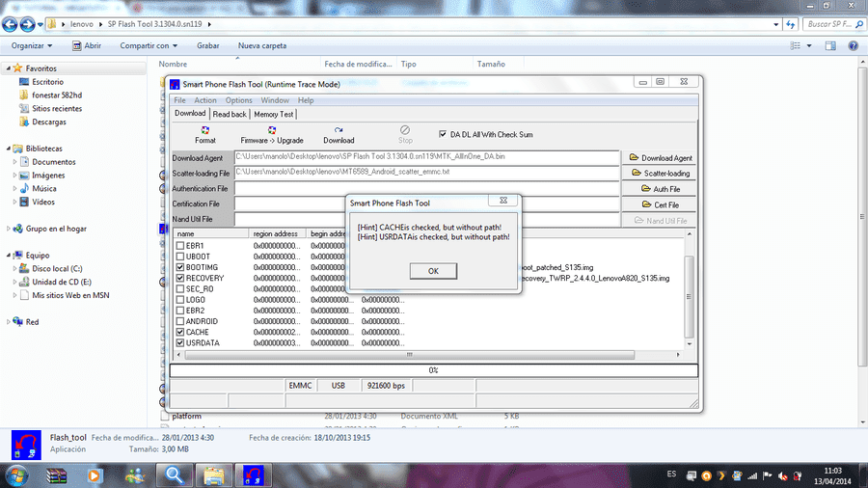The height and width of the screenshot is (488, 868).
Task: Uncheck the RECOVERY partition checkbox
Action: (x=180, y=279)
